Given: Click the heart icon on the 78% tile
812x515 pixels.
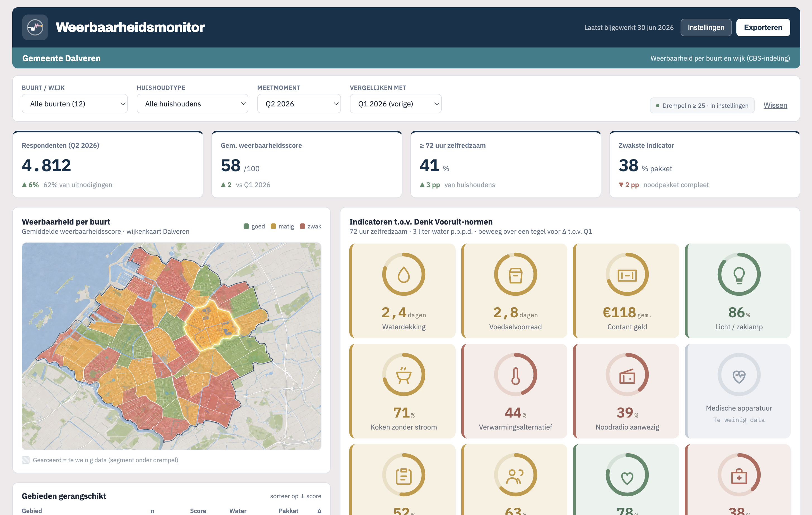Looking at the screenshot, I should [x=627, y=478].
